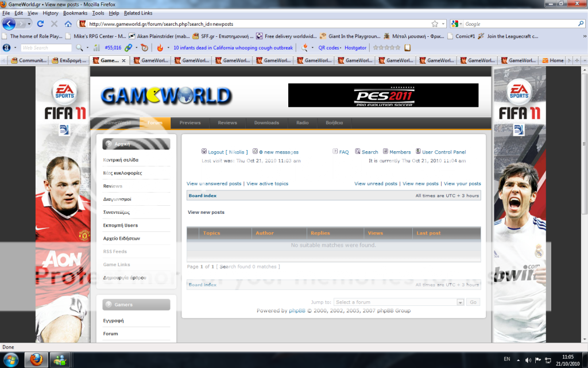Click the Alexa Web Search input field

[x=46, y=48]
